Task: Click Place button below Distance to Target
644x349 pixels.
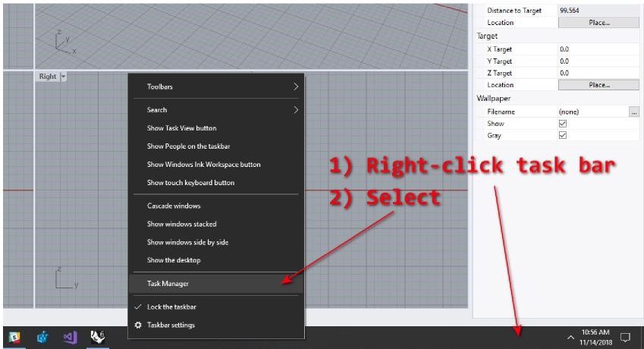Action: click(x=598, y=23)
